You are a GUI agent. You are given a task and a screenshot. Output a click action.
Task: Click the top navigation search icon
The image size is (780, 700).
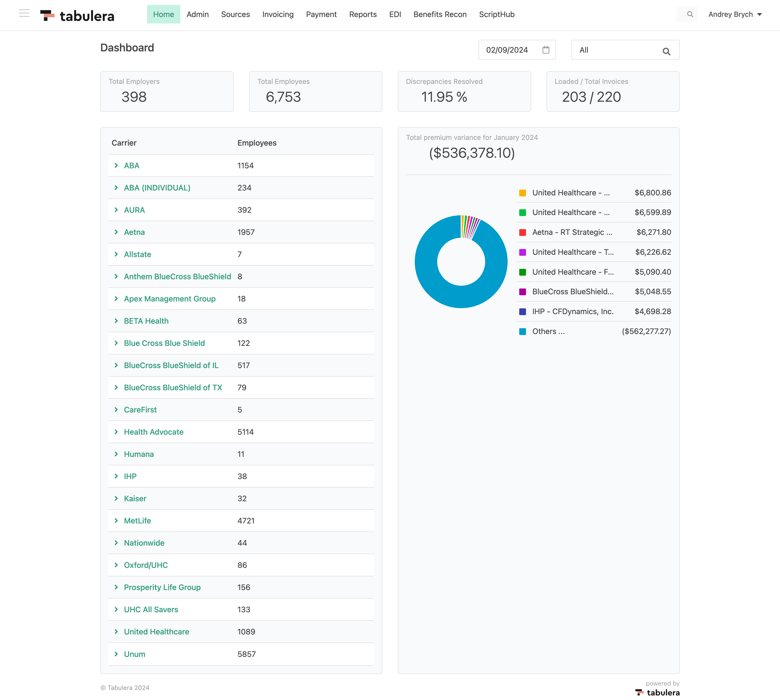[690, 14]
